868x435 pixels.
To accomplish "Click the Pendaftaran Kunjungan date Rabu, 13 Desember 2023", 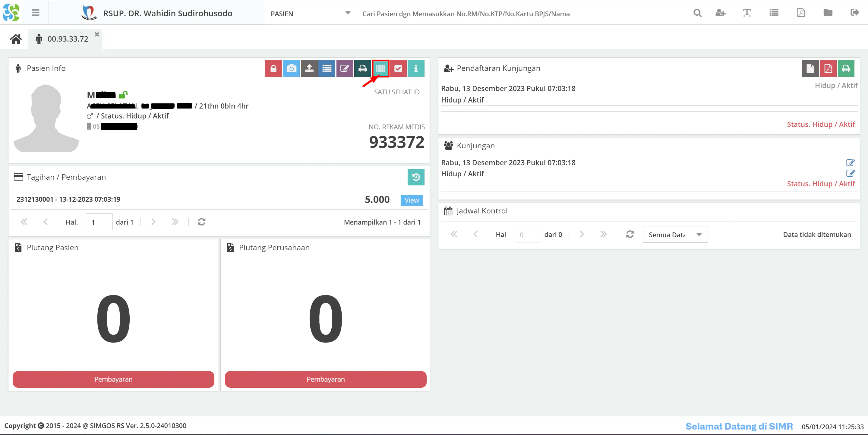I will (508, 88).
